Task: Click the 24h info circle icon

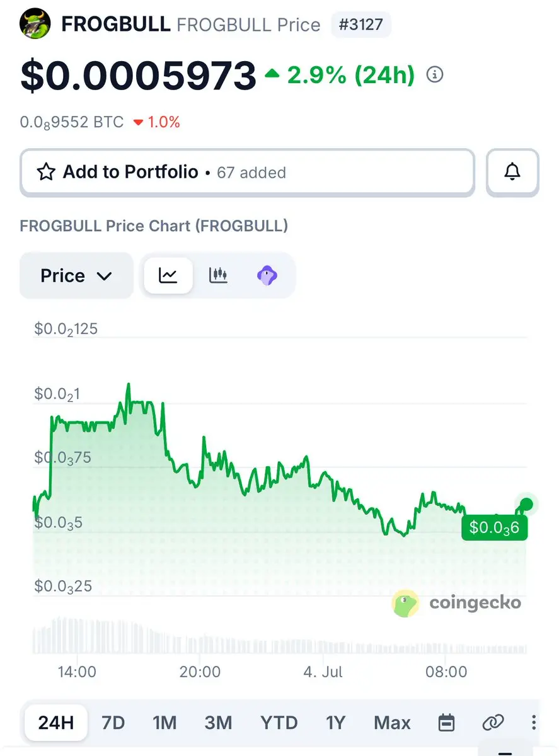Action: coord(435,76)
